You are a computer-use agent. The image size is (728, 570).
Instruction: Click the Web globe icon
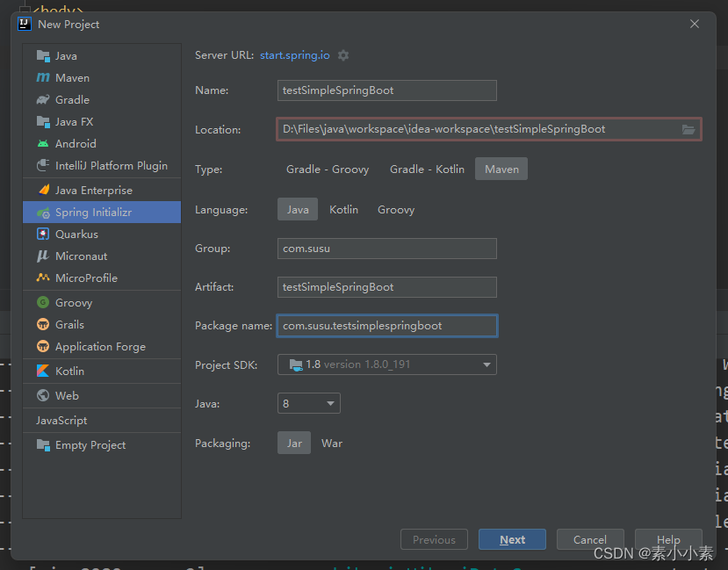[x=43, y=395]
